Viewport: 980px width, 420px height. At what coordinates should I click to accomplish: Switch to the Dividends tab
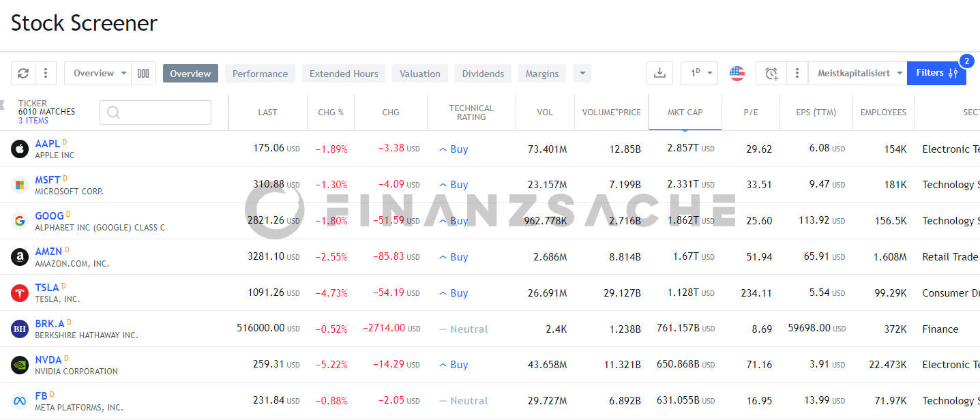coord(483,74)
